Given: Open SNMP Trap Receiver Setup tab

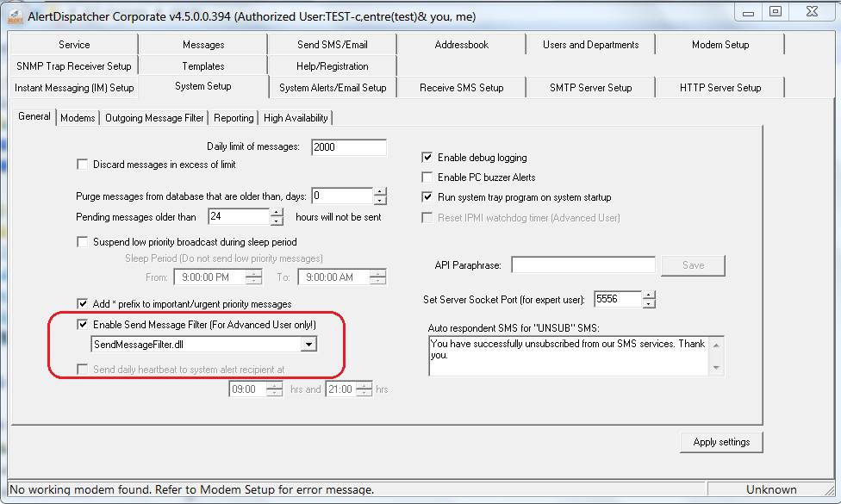Looking at the screenshot, I should [74, 66].
